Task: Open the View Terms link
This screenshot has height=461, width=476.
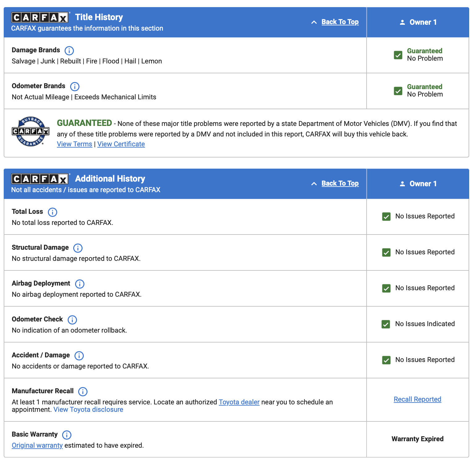Action: tap(74, 144)
